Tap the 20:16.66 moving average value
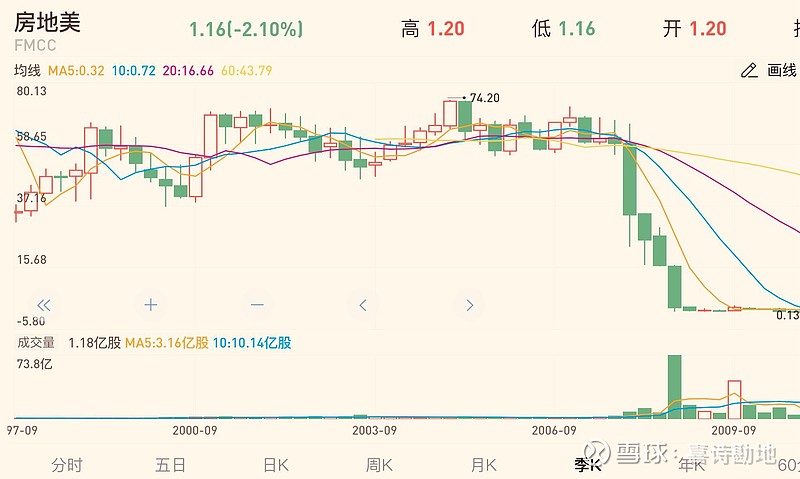This screenshot has height=479, width=800. [x=188, y=70]
